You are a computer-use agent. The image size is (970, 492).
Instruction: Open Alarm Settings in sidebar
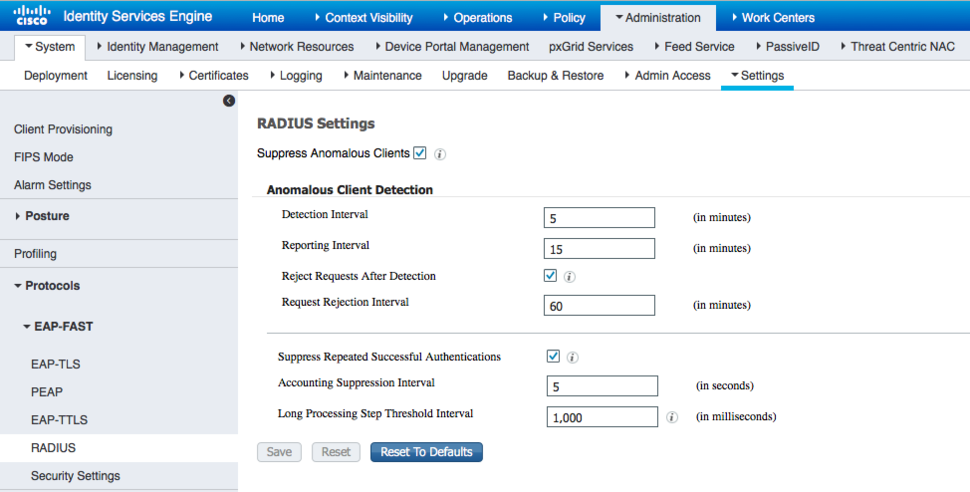[53, 185]
